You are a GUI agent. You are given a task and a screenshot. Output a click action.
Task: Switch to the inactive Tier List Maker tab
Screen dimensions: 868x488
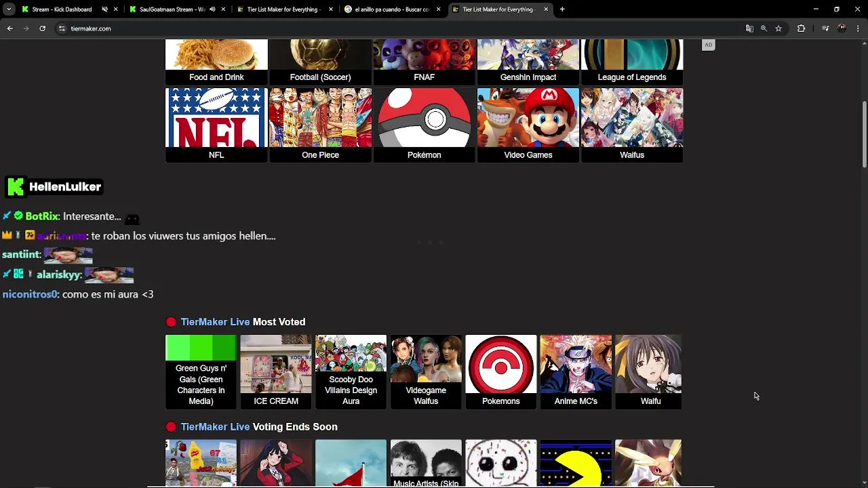coord(283,9)
